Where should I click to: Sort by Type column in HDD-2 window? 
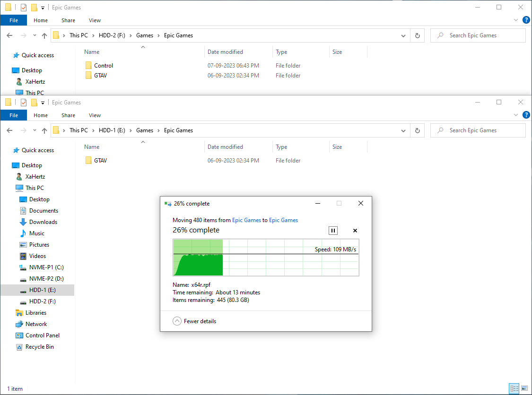281,52
